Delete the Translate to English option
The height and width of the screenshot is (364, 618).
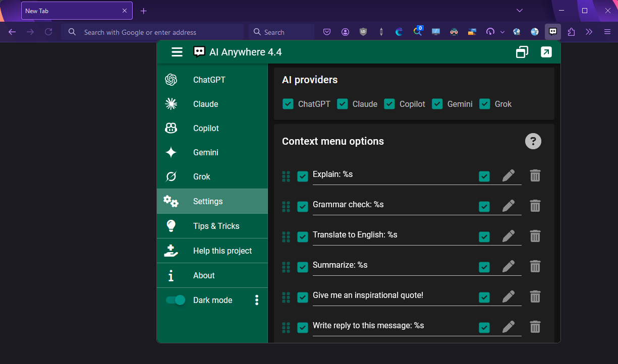click(535, 236)
